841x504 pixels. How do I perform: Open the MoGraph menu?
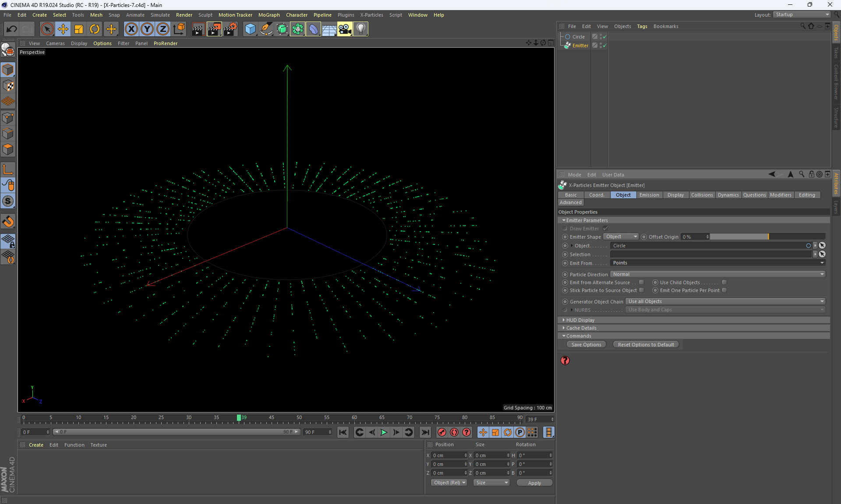tap(269, 15)
